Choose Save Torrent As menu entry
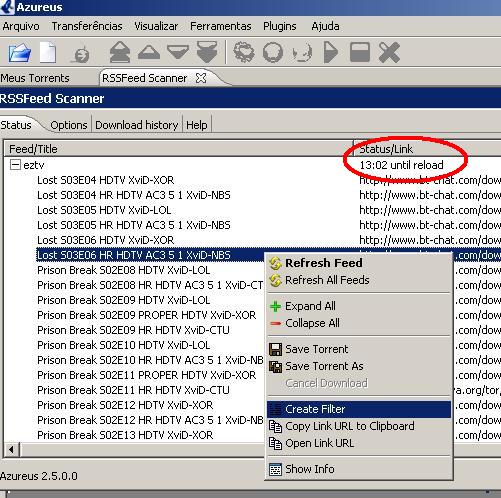 pos(359,367)
